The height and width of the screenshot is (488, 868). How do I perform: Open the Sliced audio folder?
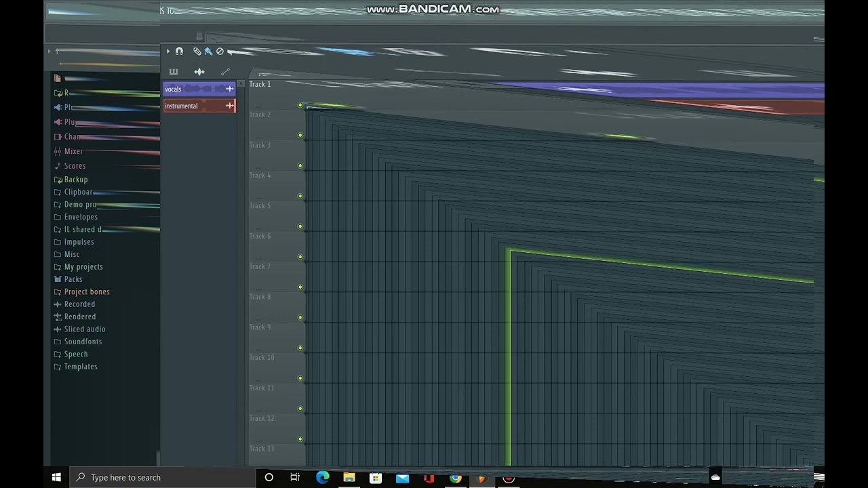point(80,329)
